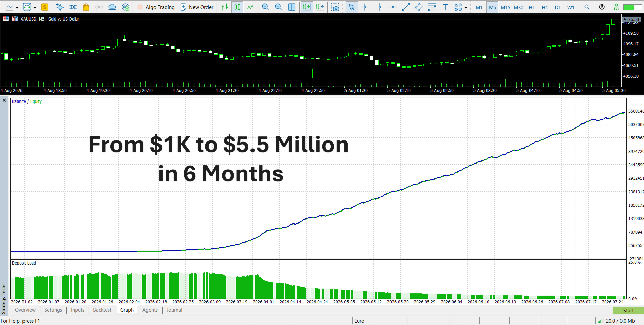
Task: Toggle chart shift from right edge
Action: pyautogui.click(x=320, y=7)
